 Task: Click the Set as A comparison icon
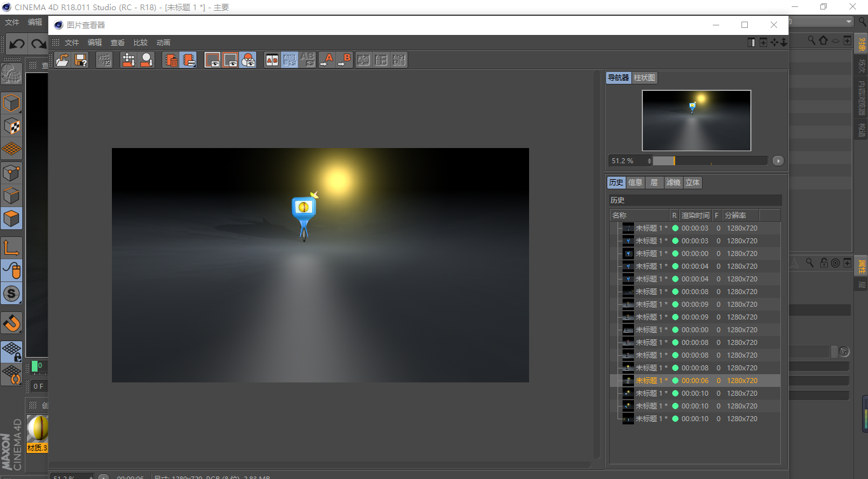click(x=327, y=60)
